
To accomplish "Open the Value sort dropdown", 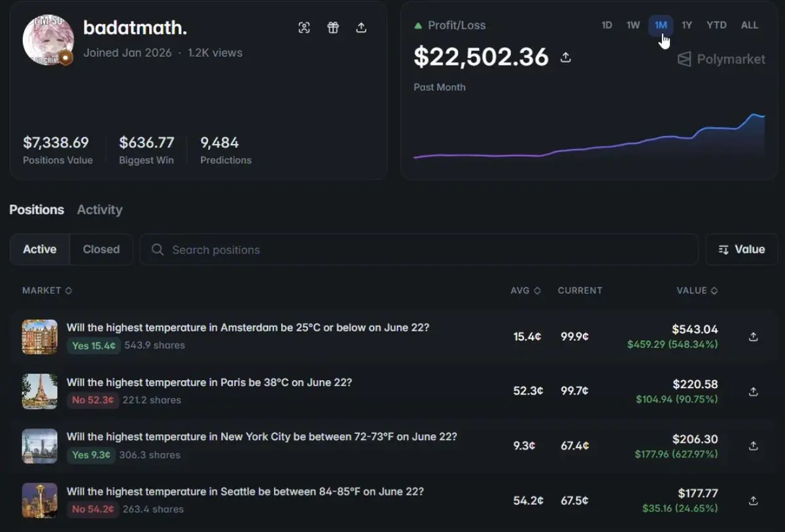I will [742, 249].
